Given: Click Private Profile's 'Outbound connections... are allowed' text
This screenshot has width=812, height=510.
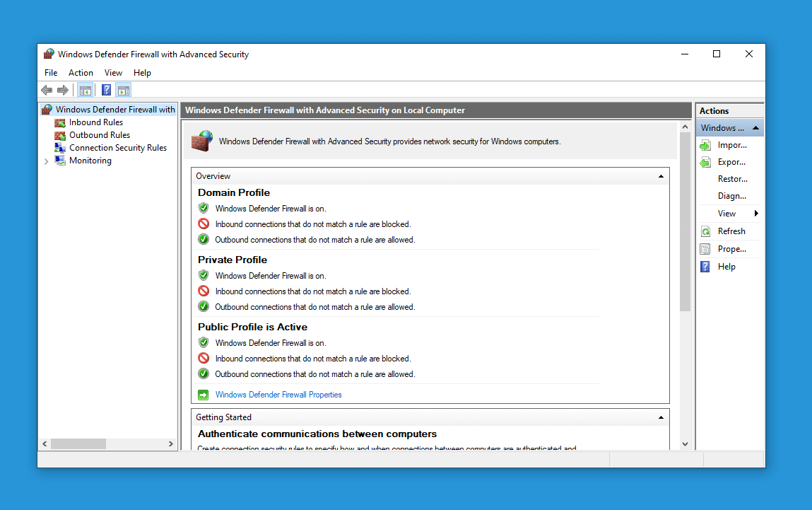Looking at the screenshot, I should 315,308.
